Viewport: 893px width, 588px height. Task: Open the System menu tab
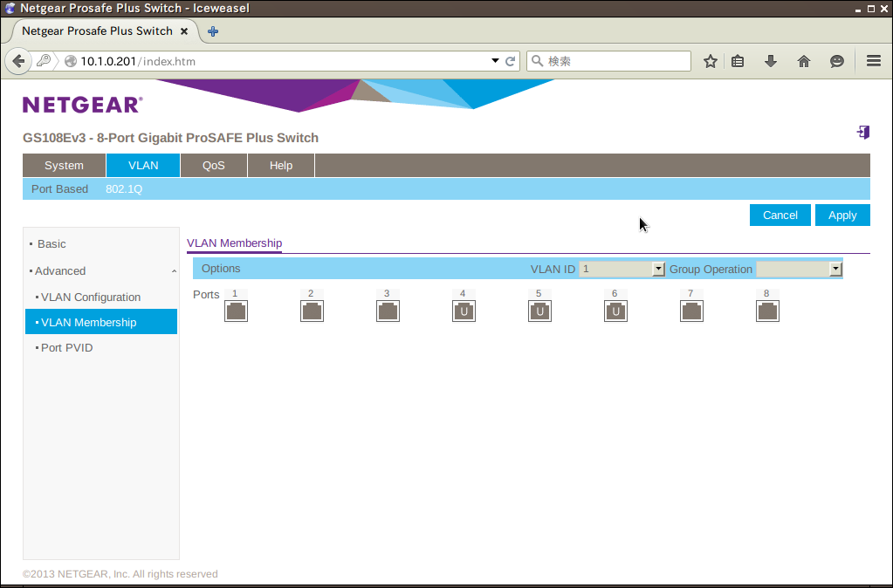click(x=64, y=166)
